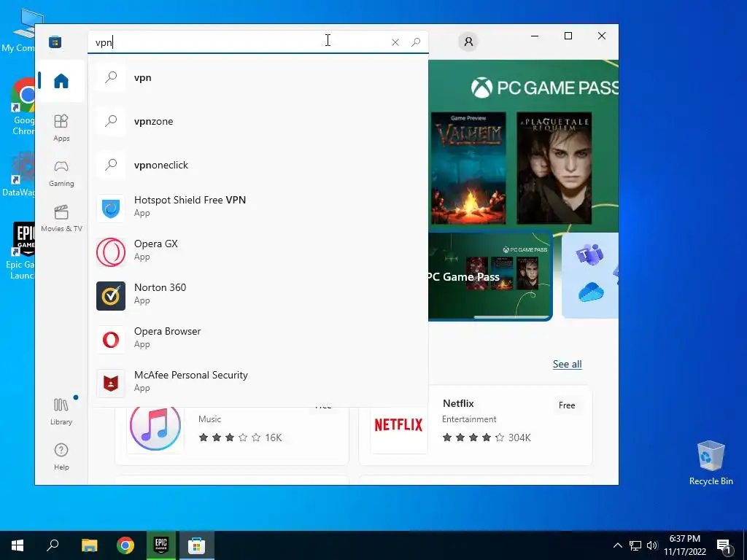Open the Apps section in sidebar
The height and width of the screenshot is (560, 747).
[61, 128]
